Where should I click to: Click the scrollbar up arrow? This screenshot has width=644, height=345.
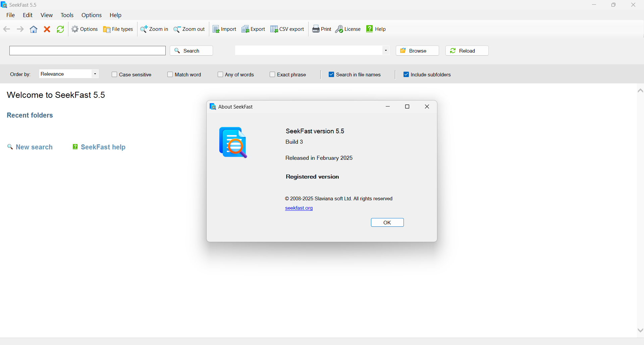tap(640, 90)
